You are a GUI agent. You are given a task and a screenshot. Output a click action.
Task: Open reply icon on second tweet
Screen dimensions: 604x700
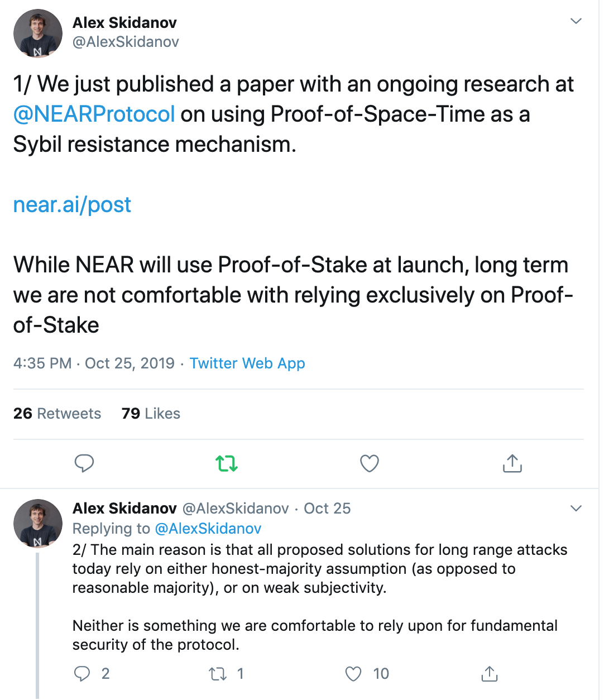click(x=82, y=674)
